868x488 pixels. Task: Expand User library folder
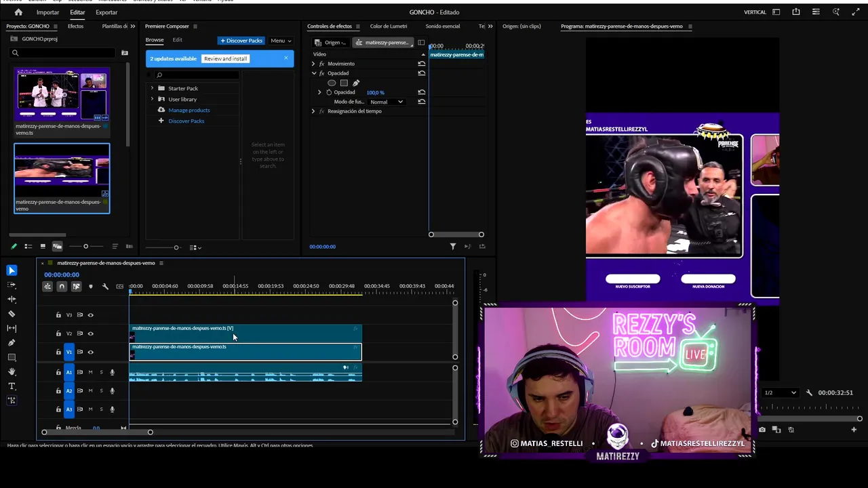[152, 99]
